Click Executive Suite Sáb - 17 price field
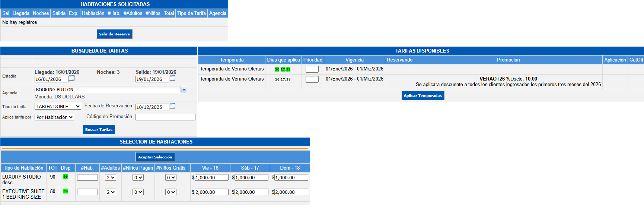The width and height of the screenshot is (644, 208). pyautogui.click(x=251, y=192)
